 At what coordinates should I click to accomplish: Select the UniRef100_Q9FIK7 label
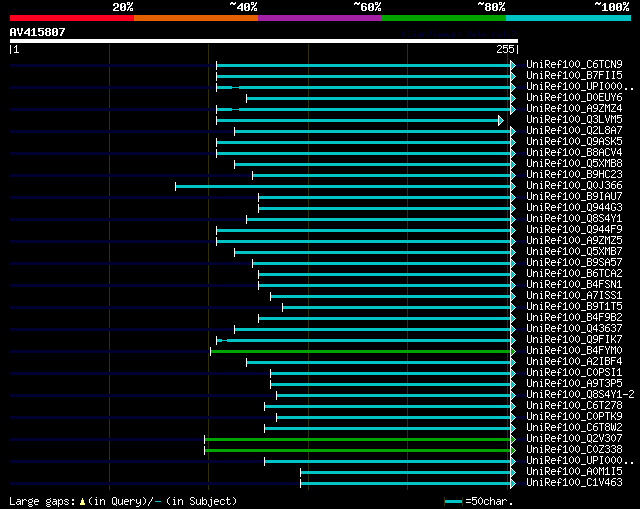click(x=574, y=340)
